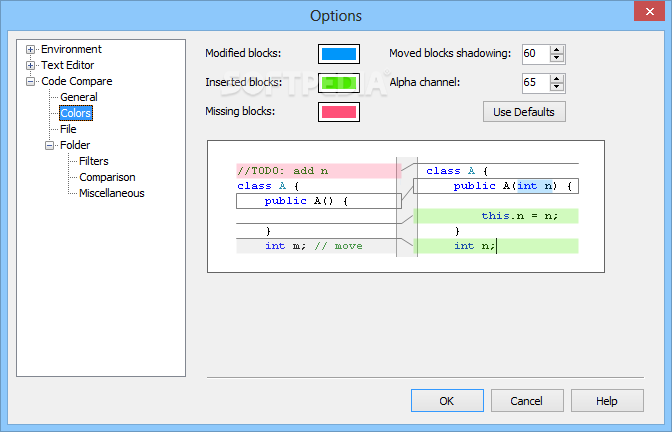Pick the Missing blocks red color swatch
The height and width of the screenshot is (432, 672).
click(x=339, y=112)
